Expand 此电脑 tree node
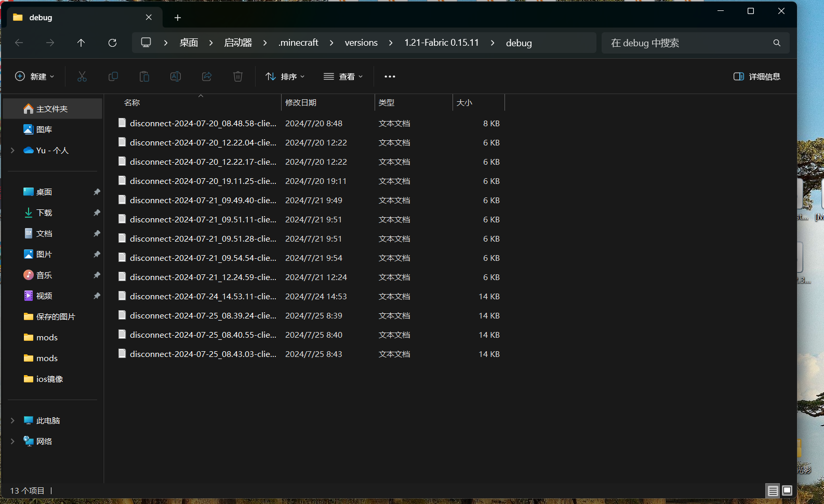 click(12, 420)
